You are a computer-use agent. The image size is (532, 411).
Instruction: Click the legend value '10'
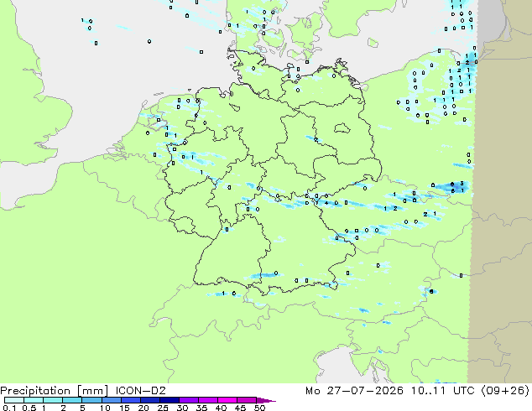[105, 408]
